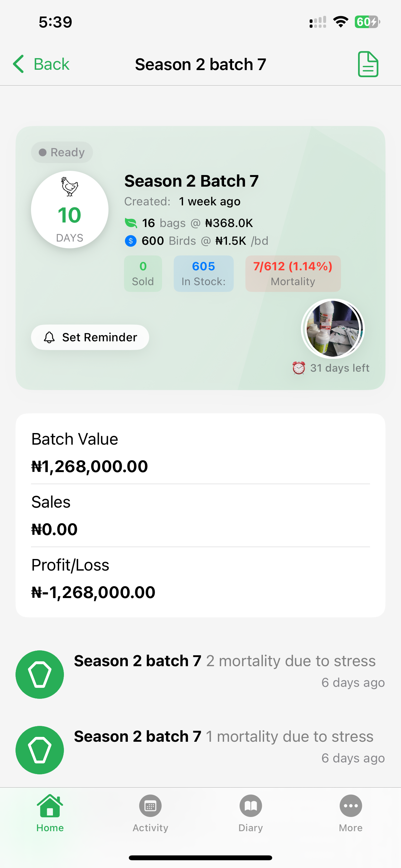Tap the 605 In Stock tile

pos(203,273)
